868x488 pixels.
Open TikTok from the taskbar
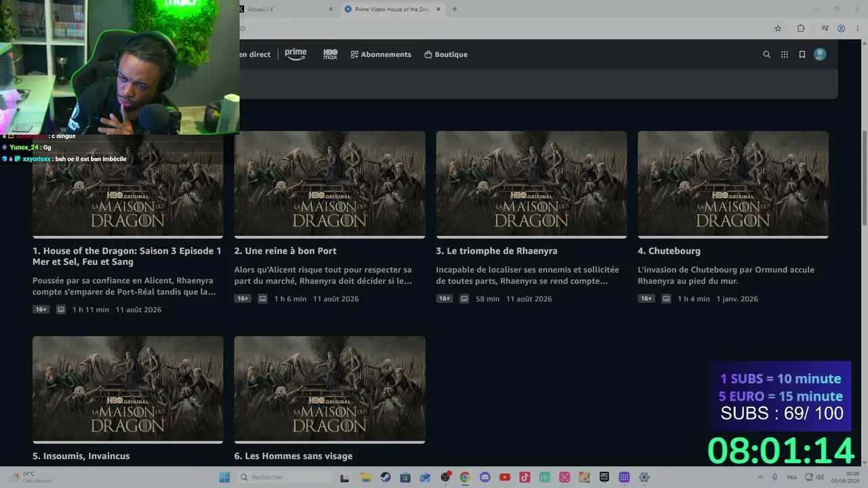(525, 477)
